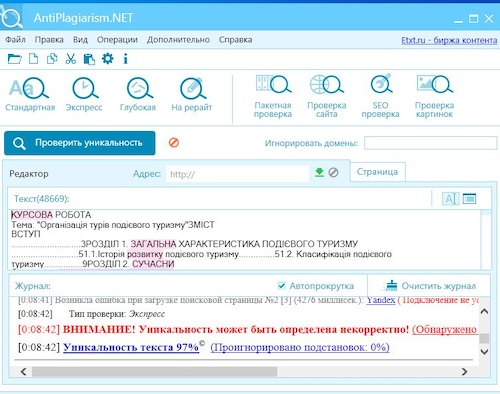
Task: Open the Правка menu
Action: (49, 40)
